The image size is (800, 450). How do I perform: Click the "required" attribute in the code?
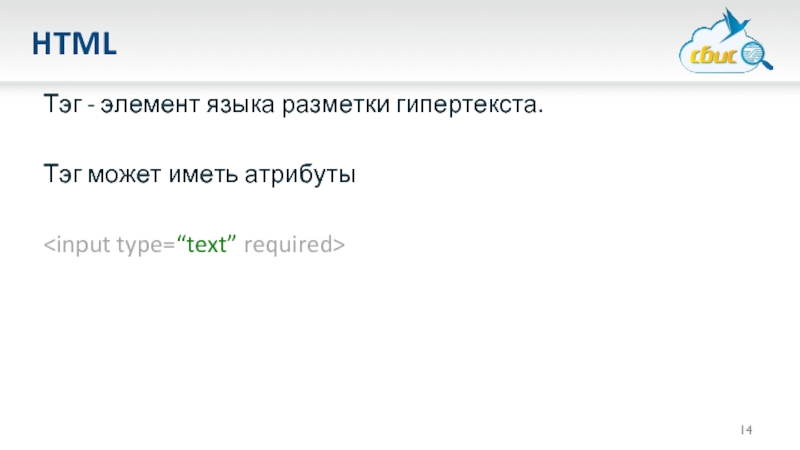click(290, 244)
